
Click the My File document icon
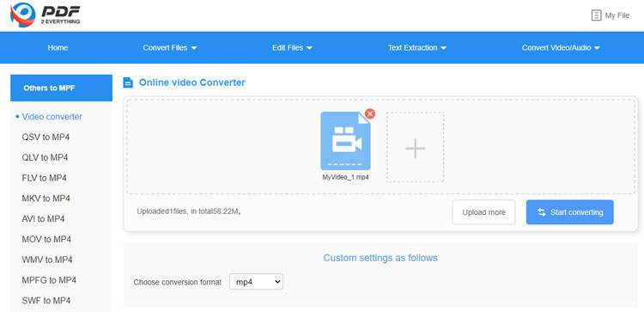pos(596,15)
